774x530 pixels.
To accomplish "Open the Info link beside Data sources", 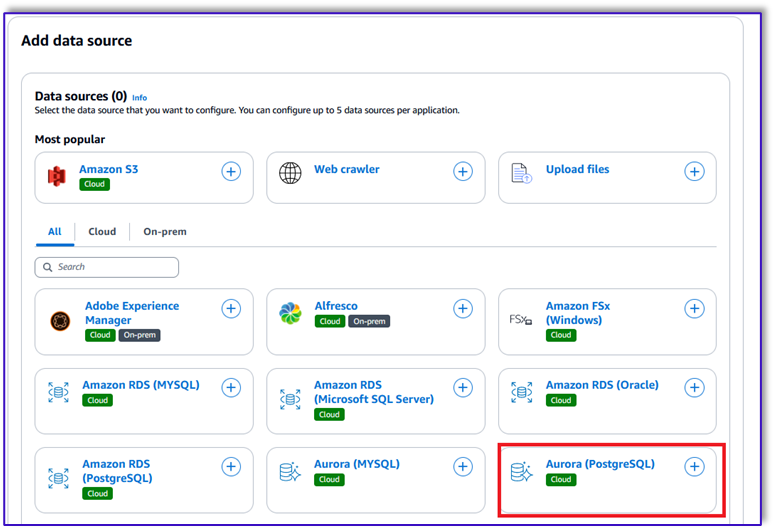I will 140,98.
